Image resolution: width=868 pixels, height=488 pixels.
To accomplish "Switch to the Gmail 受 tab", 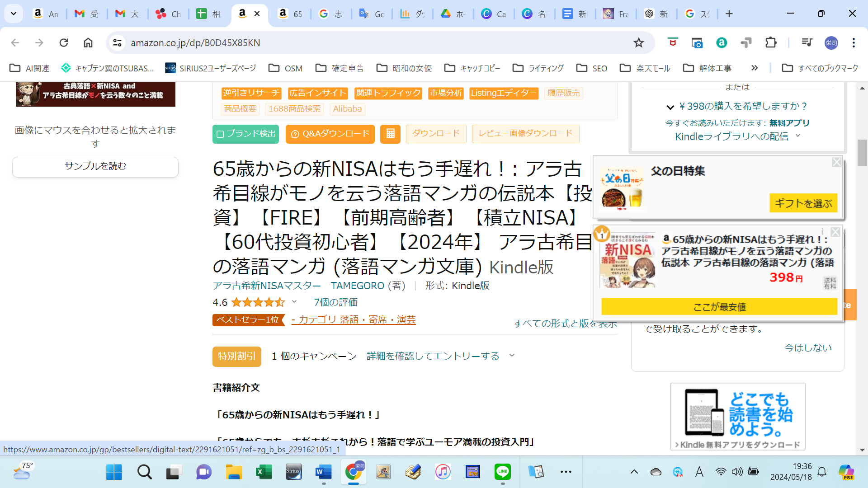I will [86, 14].
